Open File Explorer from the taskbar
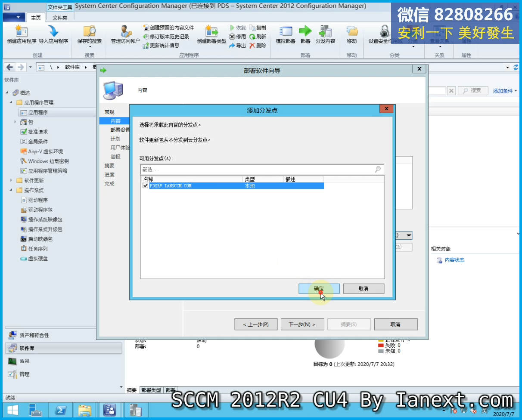 [84, 410]
